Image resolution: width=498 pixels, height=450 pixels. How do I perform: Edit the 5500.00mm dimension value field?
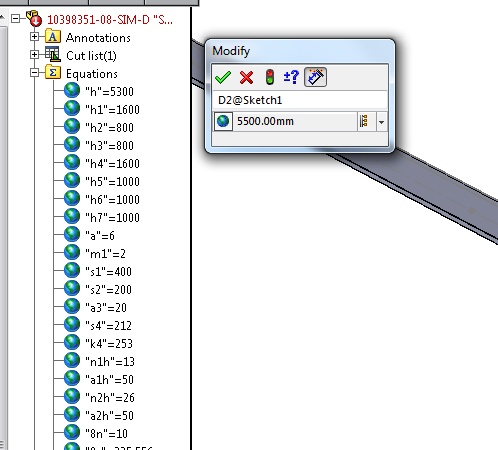coord(295,121)
